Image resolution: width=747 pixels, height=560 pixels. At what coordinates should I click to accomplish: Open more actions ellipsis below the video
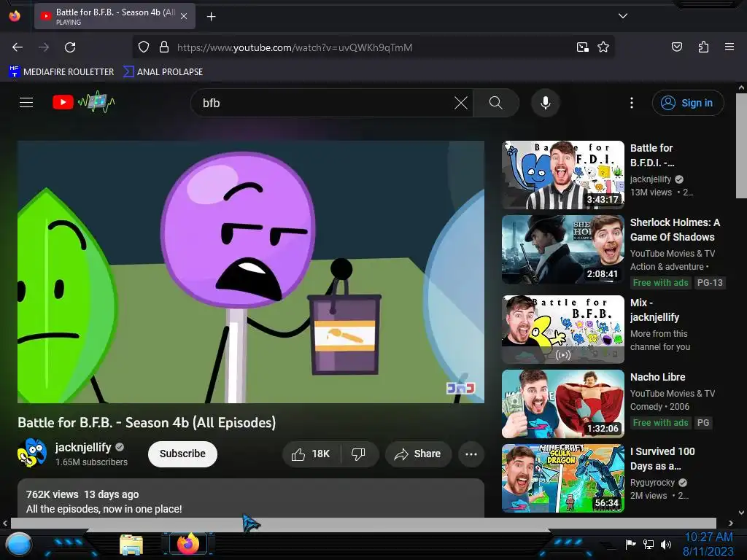click(471, 454)
